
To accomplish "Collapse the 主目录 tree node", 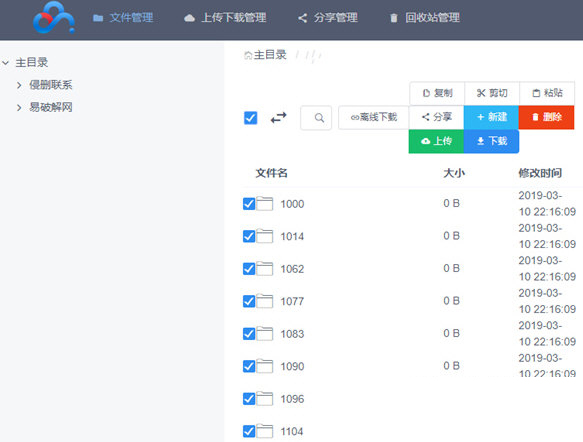I will point(6,62).
